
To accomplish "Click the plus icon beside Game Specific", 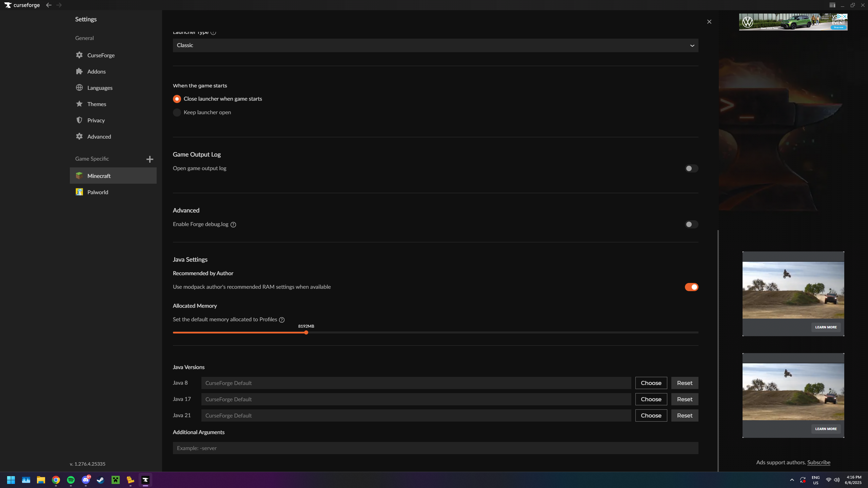I will pos(150,159).
